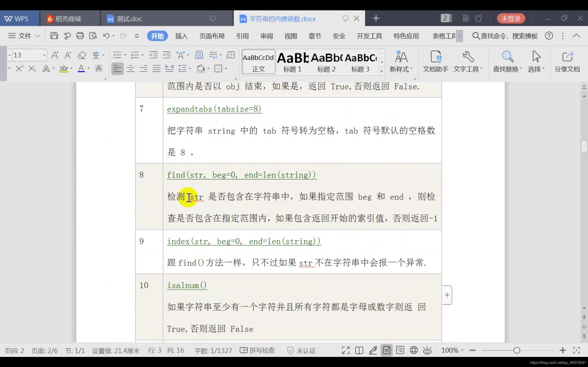Viewport: 588px width, 367px height.
Task: Switch to the 测试.doc document tab
Action: (129, 19)
